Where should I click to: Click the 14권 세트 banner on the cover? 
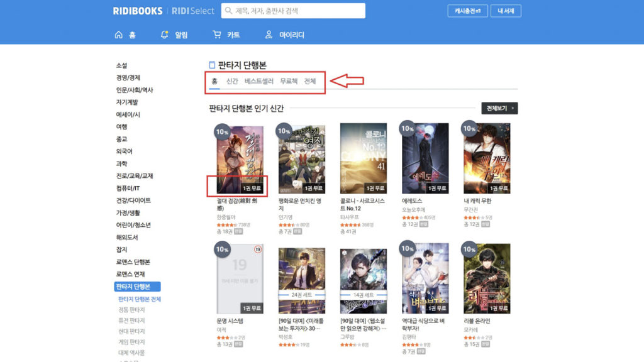tap(363, 295)
